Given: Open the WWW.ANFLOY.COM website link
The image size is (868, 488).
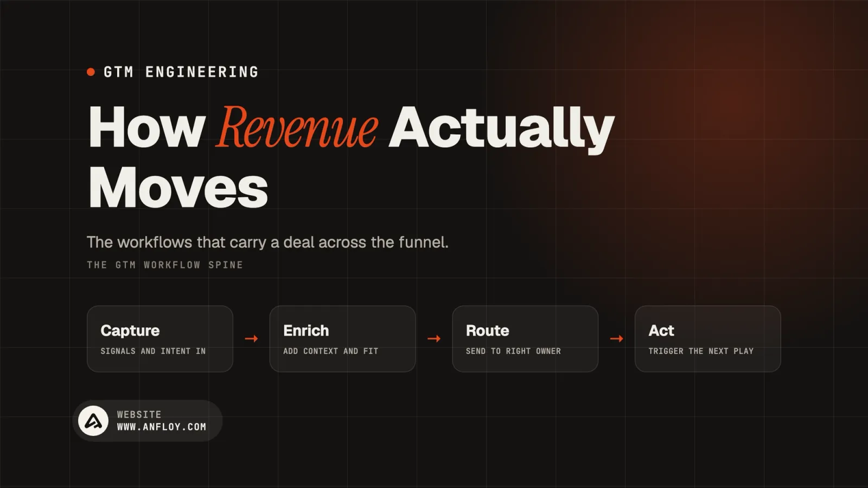Looking at the screenshot, I should pyautogui.click(x=162, y=427).
